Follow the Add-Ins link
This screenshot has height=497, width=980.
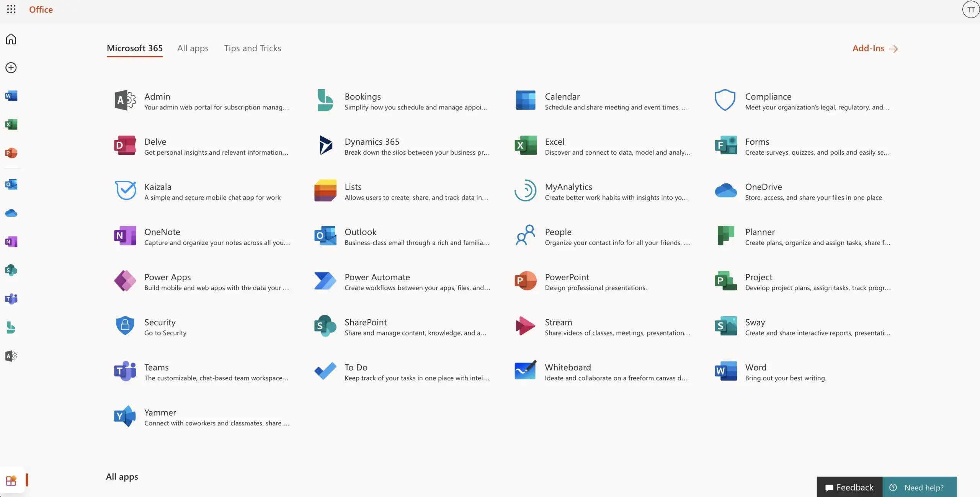click(875, 48)
